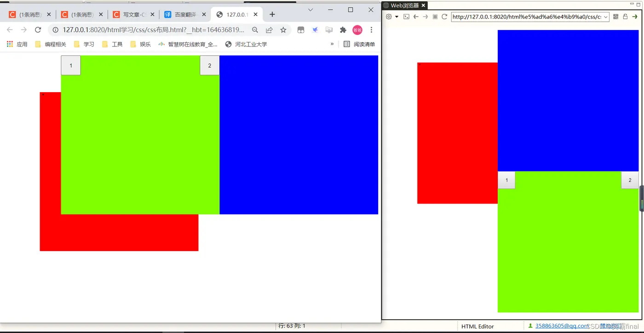This screenshot has height=333, width=644.
Task: Bookmark this page with the star icon
Action: tap(283, 30)
